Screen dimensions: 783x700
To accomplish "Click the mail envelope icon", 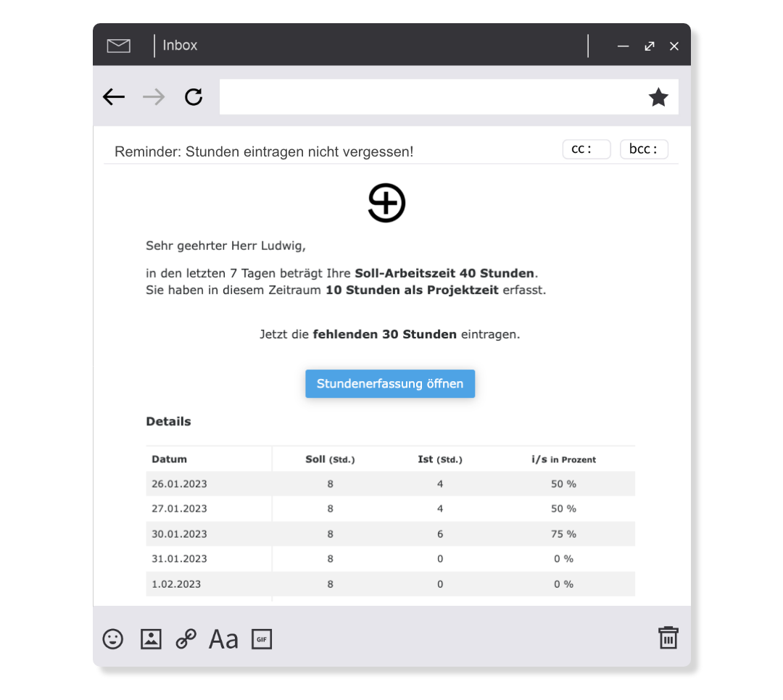I will tap(118, 46).
